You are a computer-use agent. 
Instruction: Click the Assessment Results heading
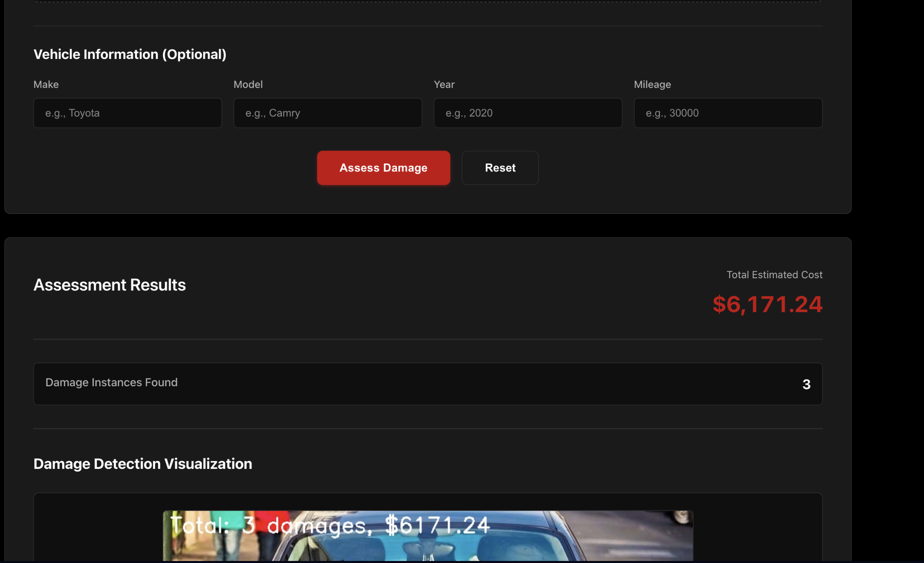pos(110,285)
